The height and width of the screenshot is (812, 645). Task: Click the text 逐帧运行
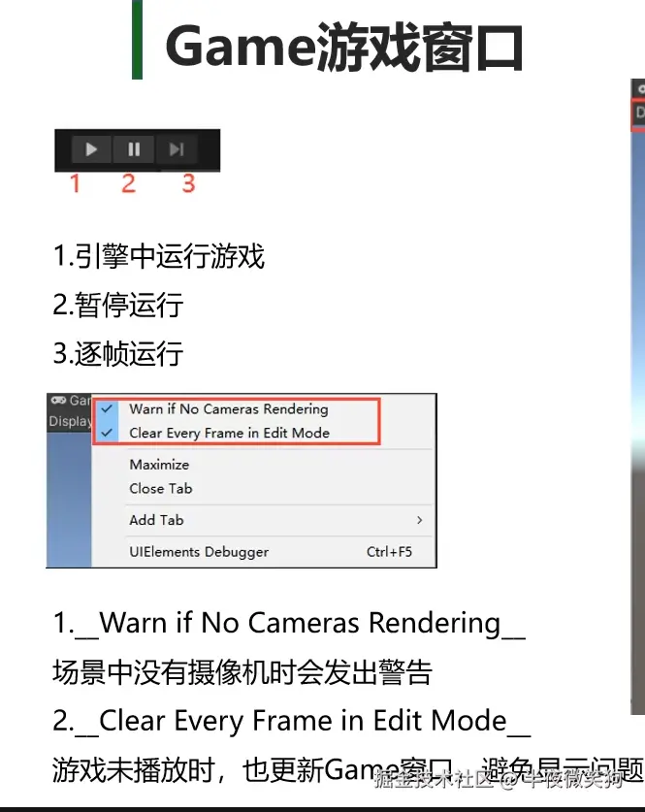pyautogui.click(x=129, y=354)
